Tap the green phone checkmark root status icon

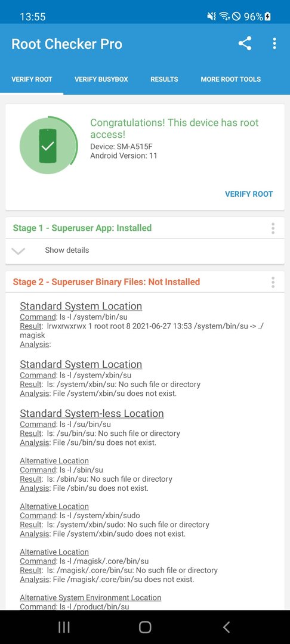pos(48,145)
